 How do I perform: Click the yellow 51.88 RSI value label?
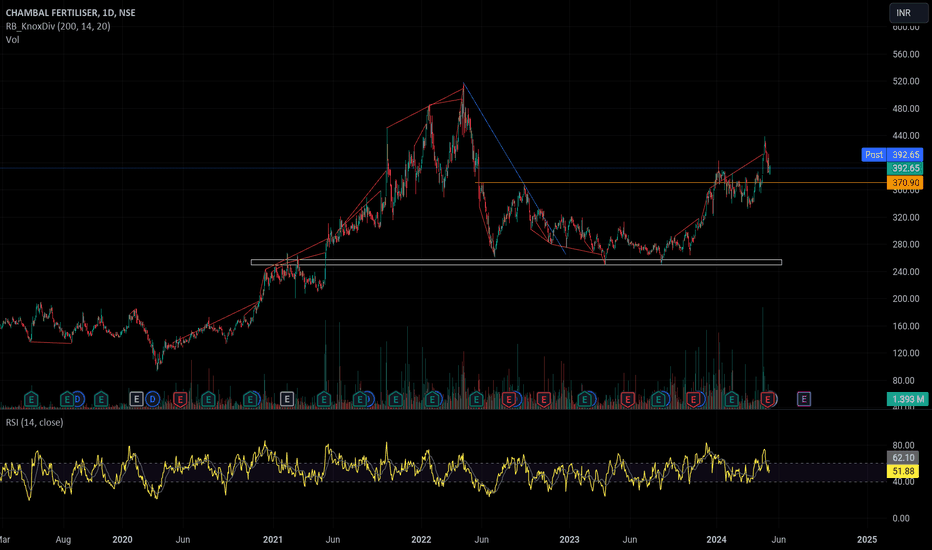click(x=903, y=471)
